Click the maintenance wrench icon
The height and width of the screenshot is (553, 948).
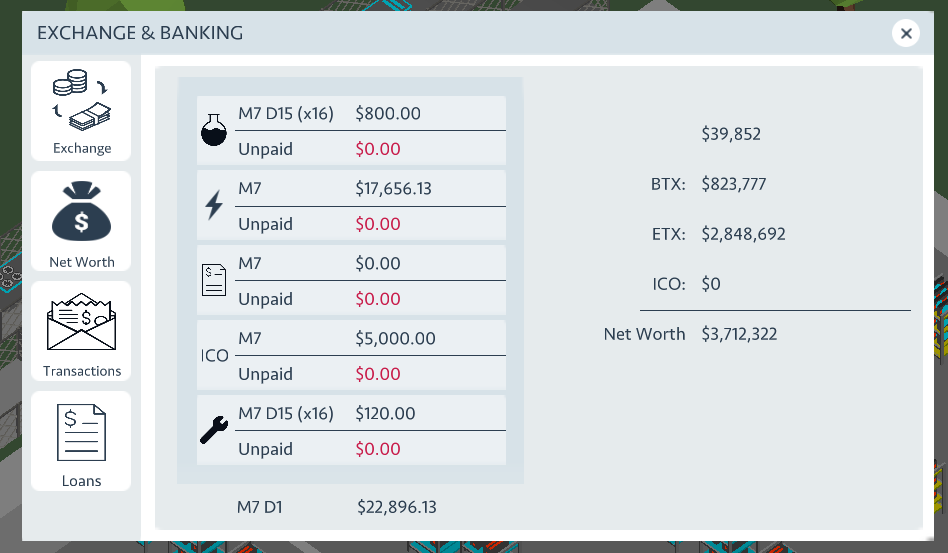pos(213,430)
